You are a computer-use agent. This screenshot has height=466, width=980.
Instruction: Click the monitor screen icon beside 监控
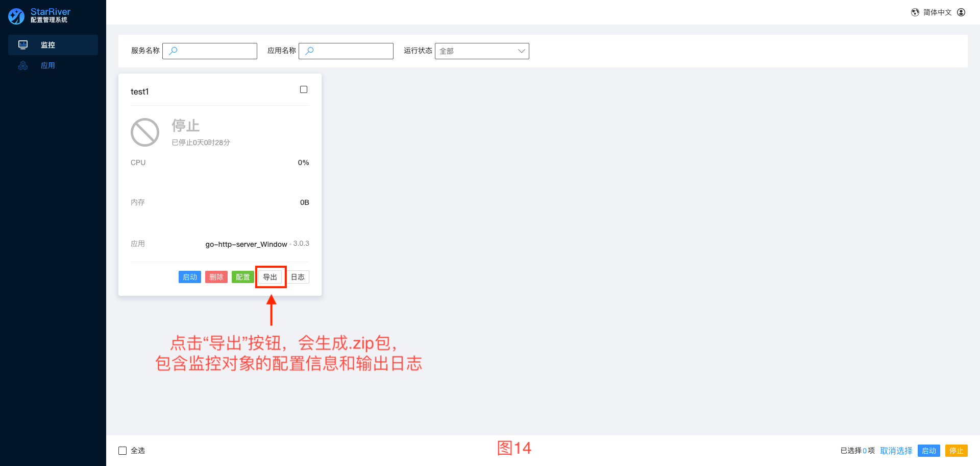pos(23,45)
